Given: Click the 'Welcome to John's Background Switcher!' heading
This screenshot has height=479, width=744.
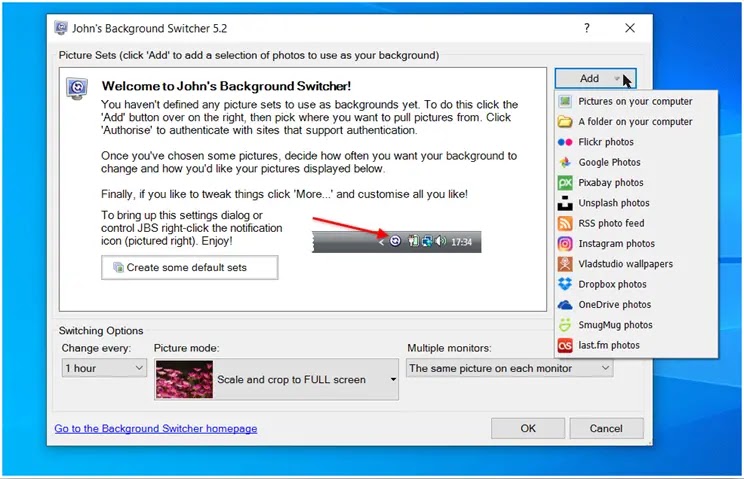Looking at the screenshot, I should (x=226, y=86).
